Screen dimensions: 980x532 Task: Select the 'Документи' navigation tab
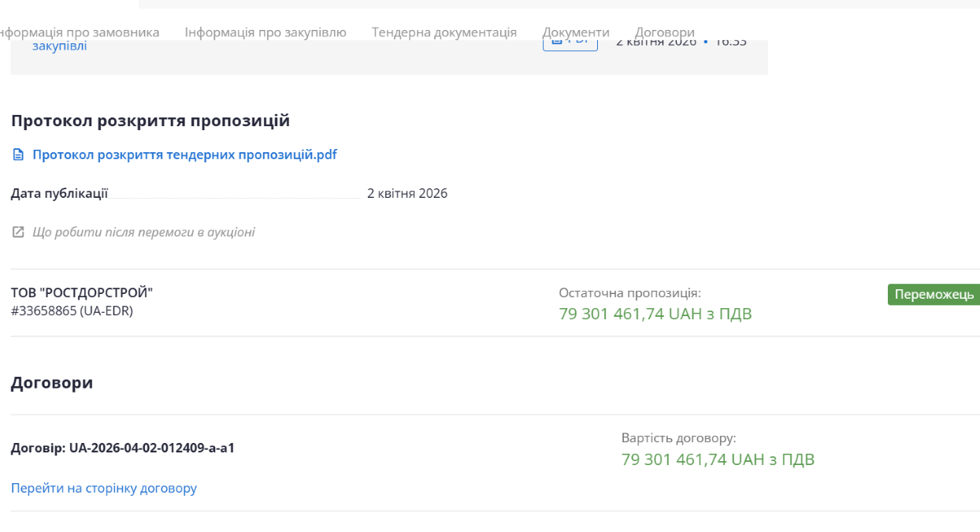pos(576,32)
